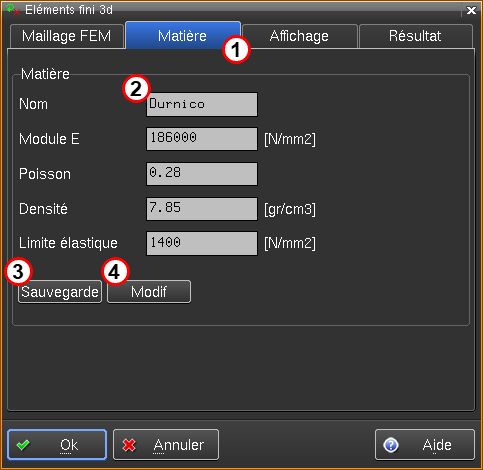
Task: Click the Poisson ratio input field
Action: coord(202,174)
